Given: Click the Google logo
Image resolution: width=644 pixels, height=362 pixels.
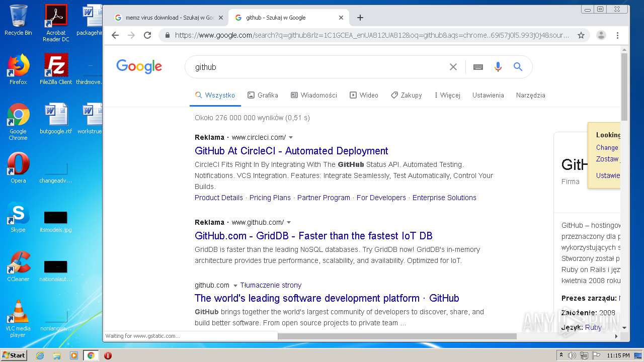Looking at the screenshot, I should click(139, 66).
